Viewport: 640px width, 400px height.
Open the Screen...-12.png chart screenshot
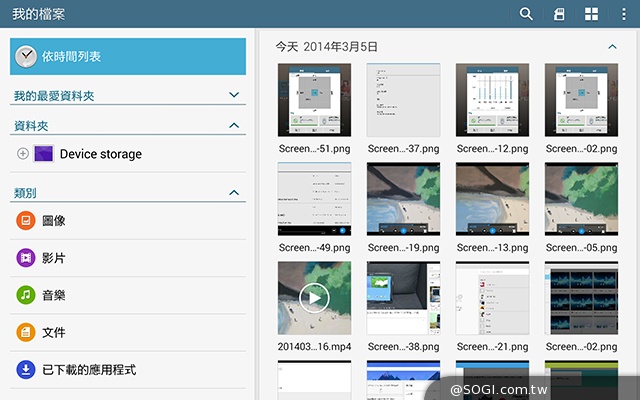pyautogui.click(x=492, y=100)
